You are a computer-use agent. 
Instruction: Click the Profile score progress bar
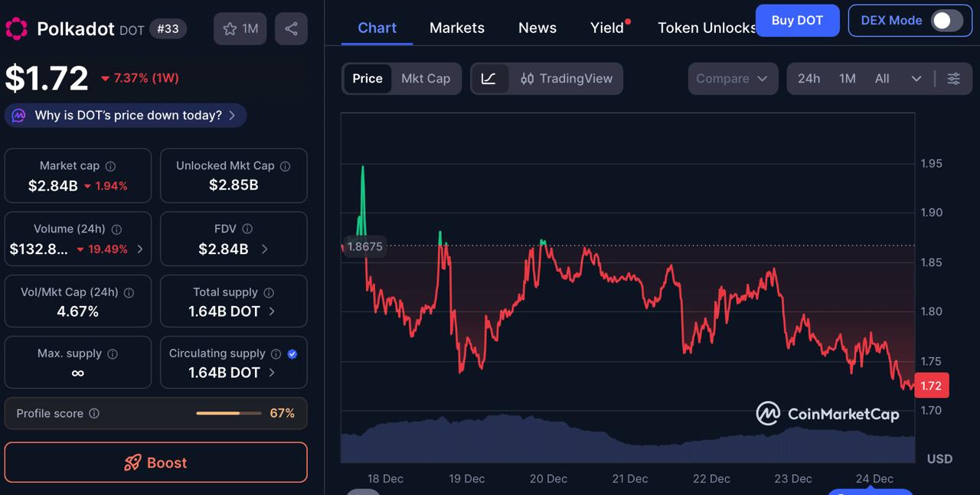[x=228, y=413]
